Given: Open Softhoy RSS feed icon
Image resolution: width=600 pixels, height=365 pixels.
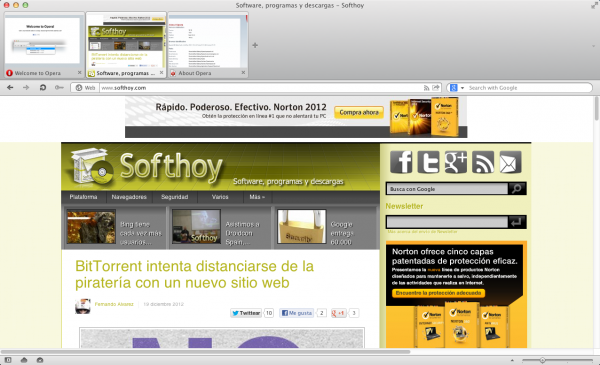Looking at the screenshot, I should (483, 162).
